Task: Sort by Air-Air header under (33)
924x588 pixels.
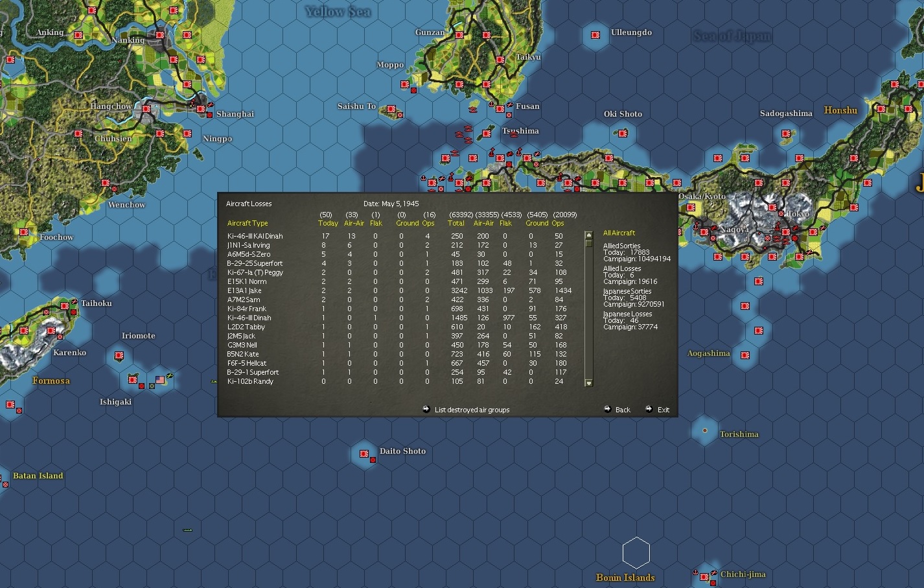Action: (x=354, y=223)
